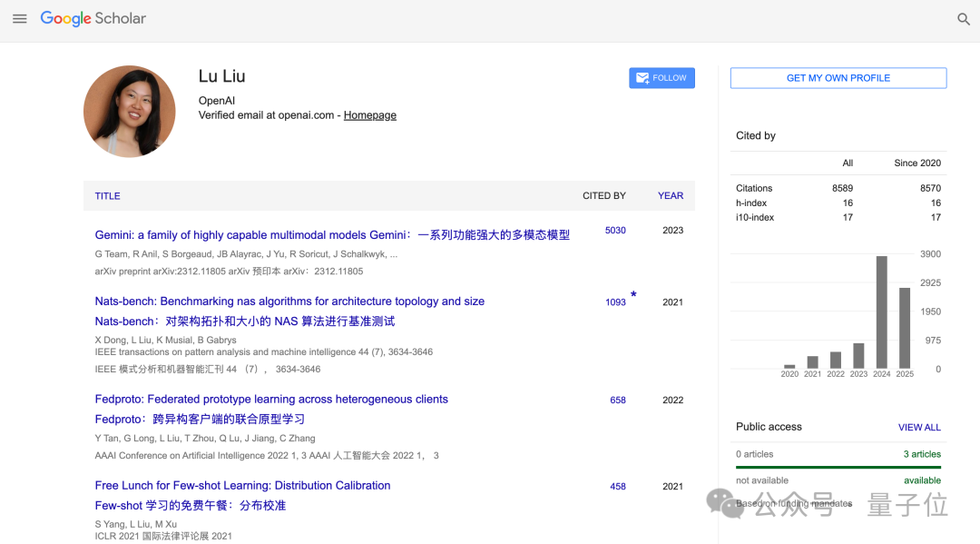
Task: Click the Google Scholar logo
Action: [x=93, y=19]
